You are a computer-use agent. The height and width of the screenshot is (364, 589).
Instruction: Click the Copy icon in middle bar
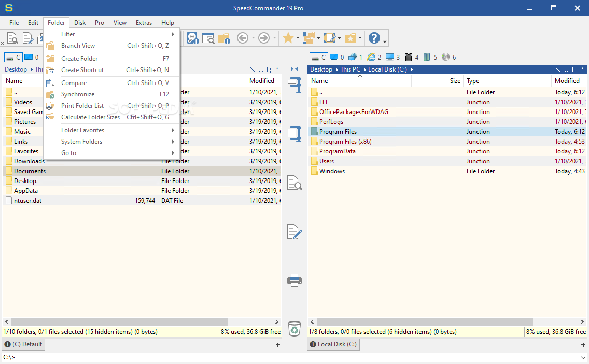(x=294, y=85)
